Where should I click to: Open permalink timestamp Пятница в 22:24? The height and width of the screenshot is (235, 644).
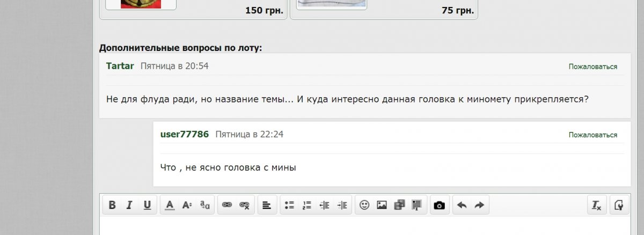[250, 134]
